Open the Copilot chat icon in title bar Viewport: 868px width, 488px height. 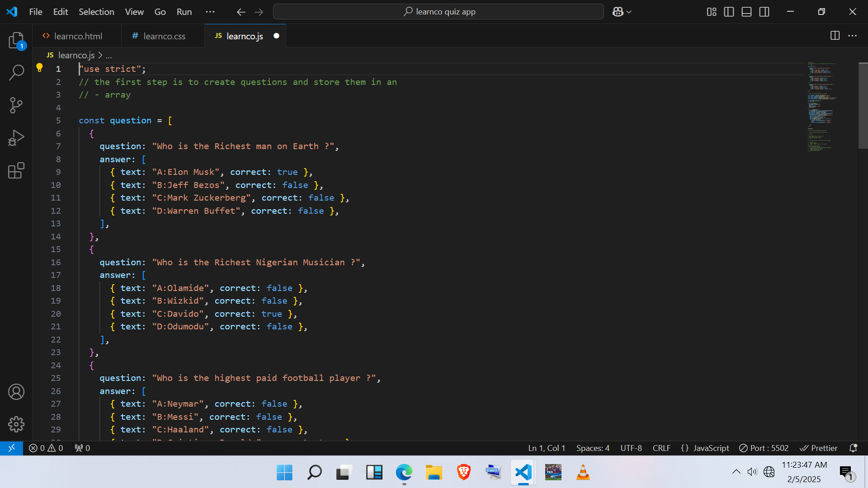[x=618, y=12]
